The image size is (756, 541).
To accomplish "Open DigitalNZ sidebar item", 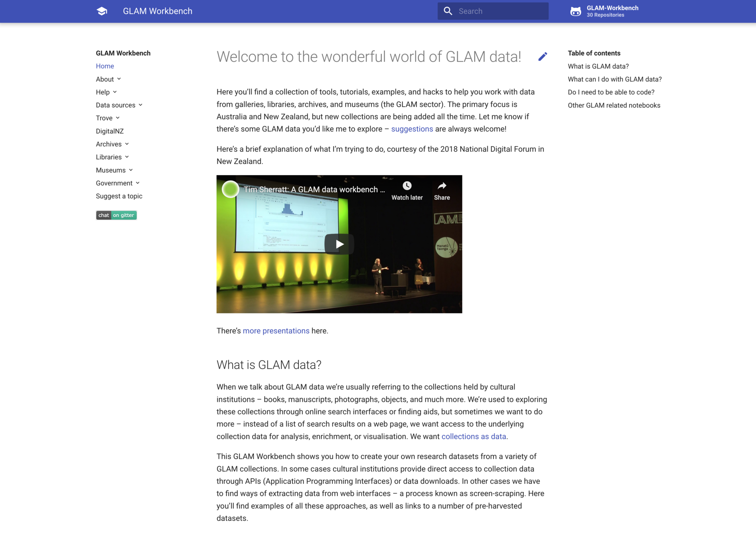I will (x=109, y=131).
